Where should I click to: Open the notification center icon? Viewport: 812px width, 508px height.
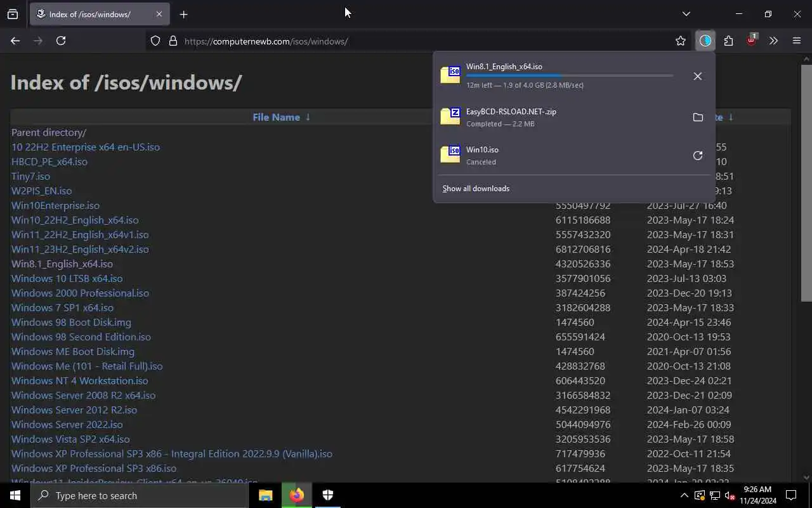[791, 495]
